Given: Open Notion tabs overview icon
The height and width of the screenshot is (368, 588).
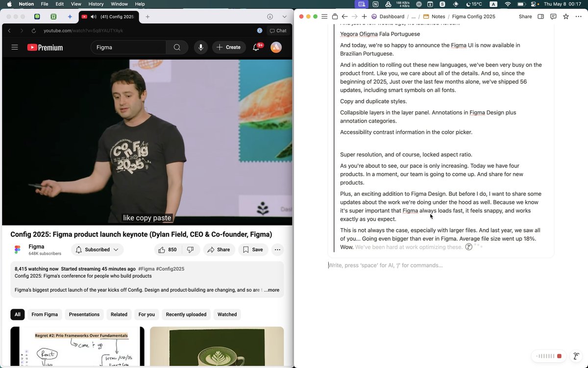Looking at the screenshot, I should 335,17.
